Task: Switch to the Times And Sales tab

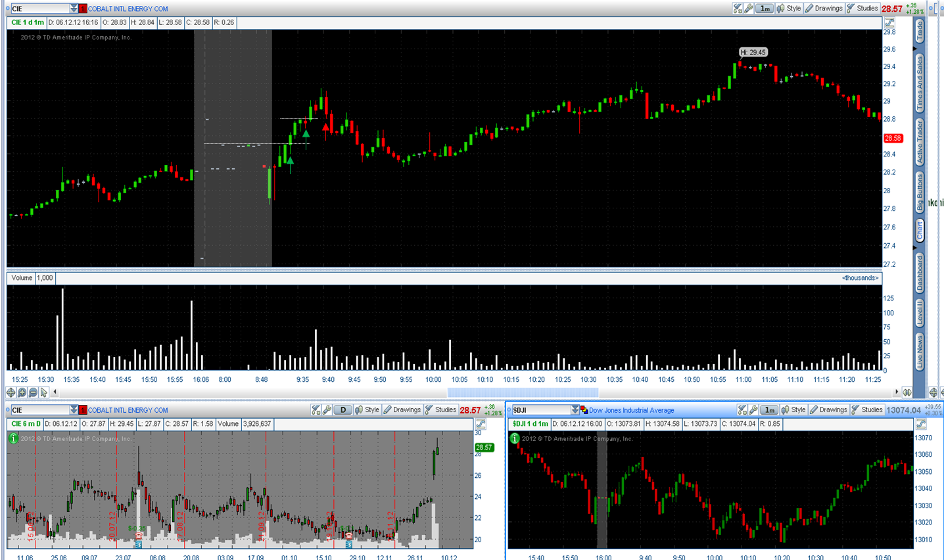Action: 920,83
